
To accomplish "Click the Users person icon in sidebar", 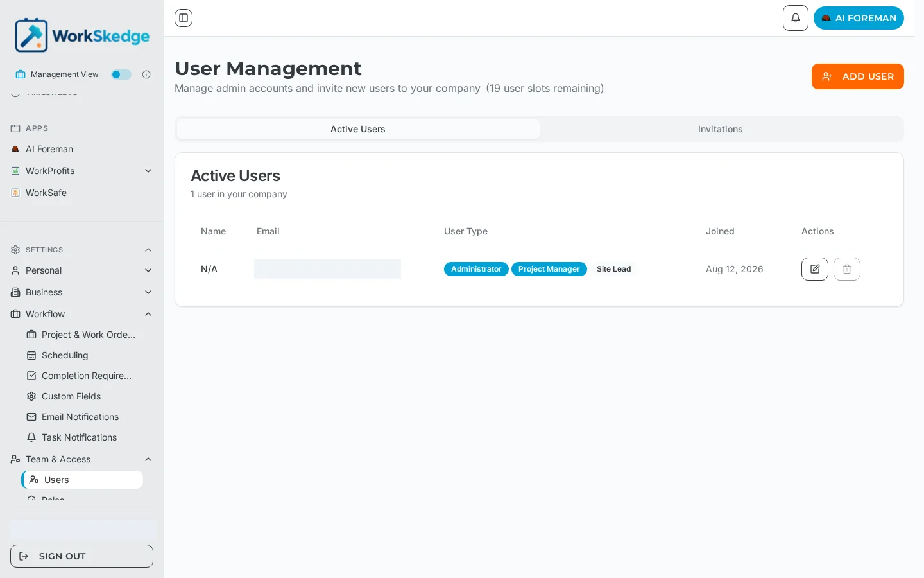I will pos(34,480).
